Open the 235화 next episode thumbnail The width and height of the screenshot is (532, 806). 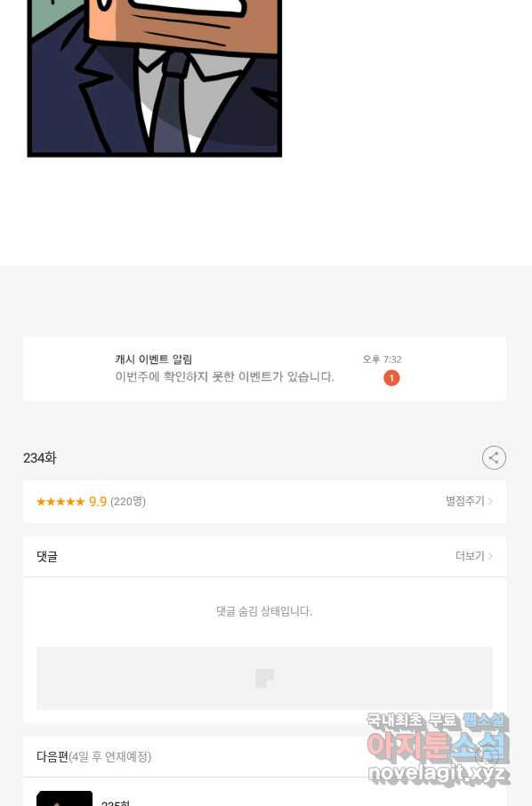(64, 798)
